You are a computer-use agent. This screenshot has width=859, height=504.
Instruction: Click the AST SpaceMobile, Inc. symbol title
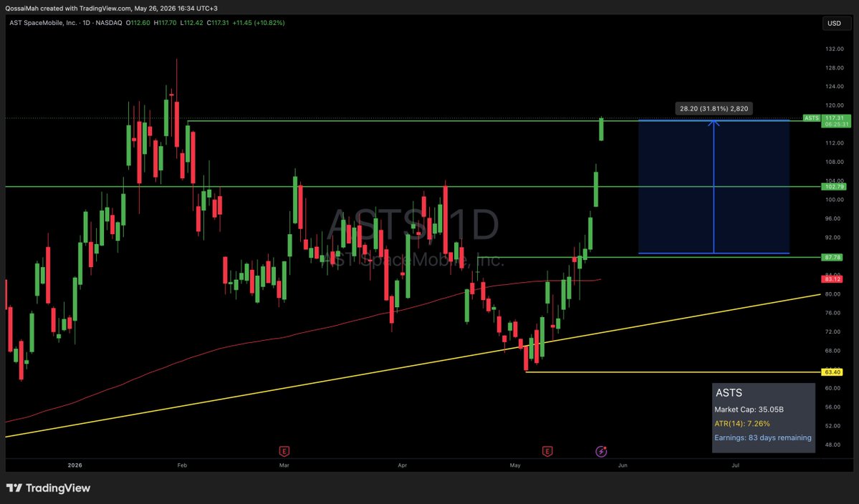[43, 23]
